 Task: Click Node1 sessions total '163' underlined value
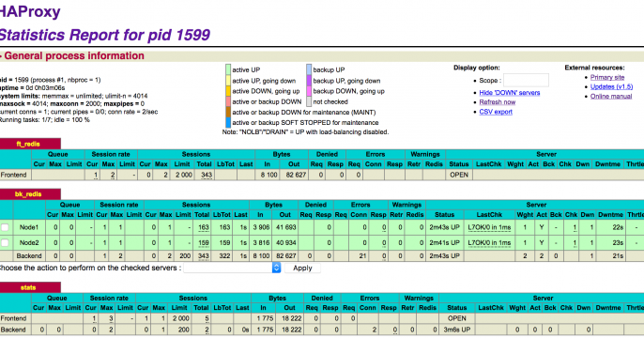(204, 227)
